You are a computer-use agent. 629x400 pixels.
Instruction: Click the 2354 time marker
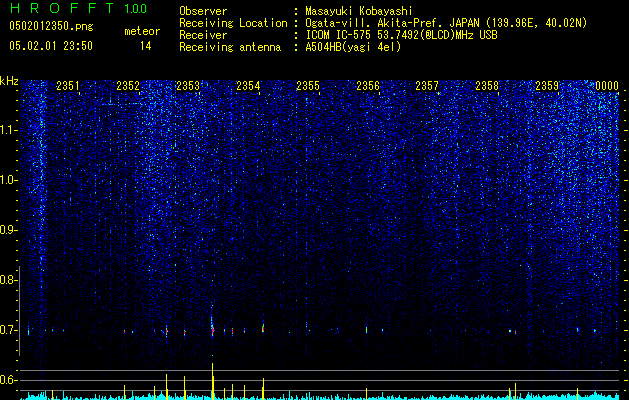click(x=248, y=85)
